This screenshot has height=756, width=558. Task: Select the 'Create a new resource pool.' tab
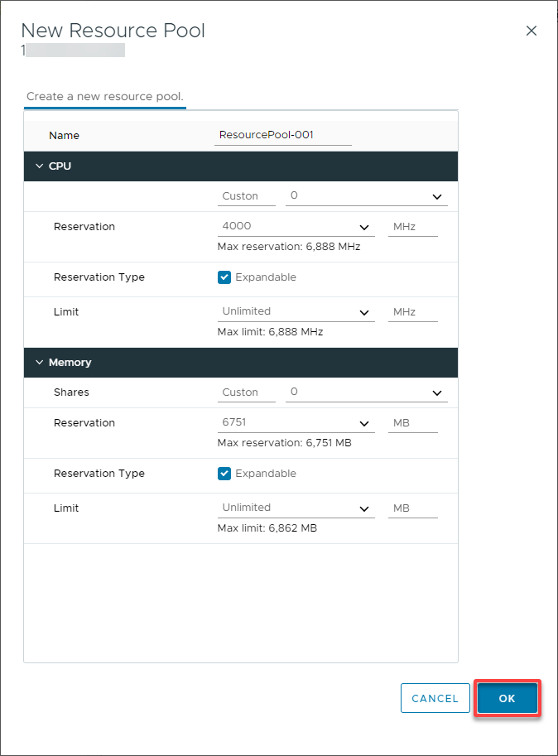105,96
